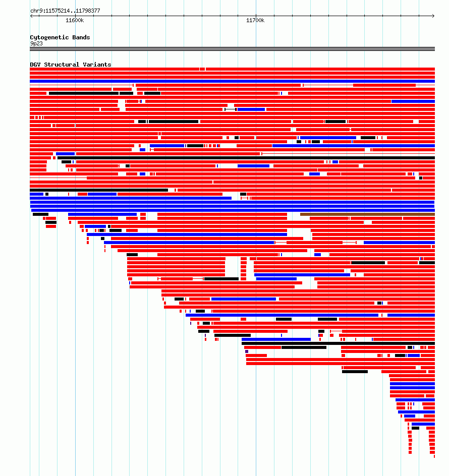This screenshot has width=449, height=476.
Task: Select the grey 9p23 cytogenetic band bar
Action: coord(233,49)
